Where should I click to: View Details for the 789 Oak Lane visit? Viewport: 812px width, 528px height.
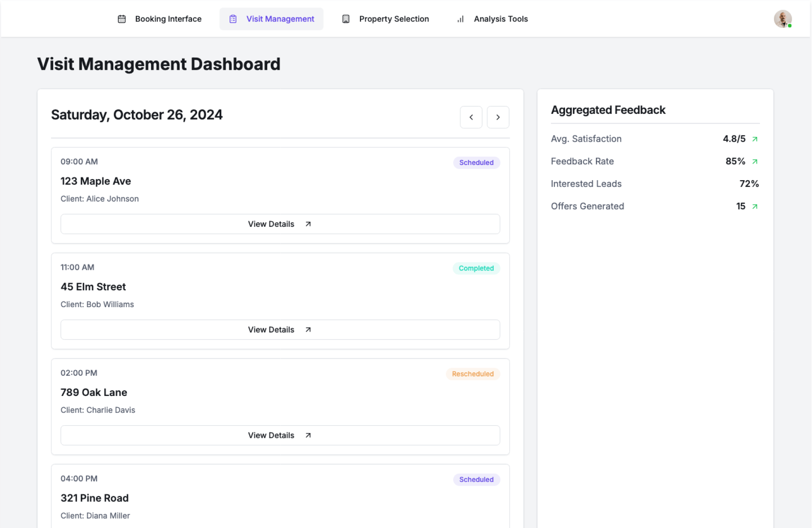click(280, 435)
